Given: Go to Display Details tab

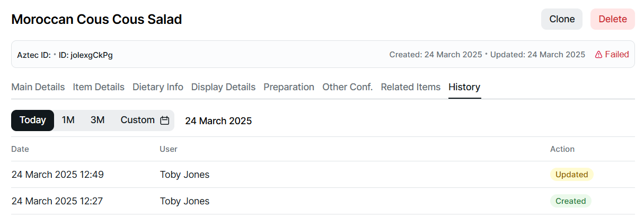Looking at the screenshot, I should pyautogui.click(x=223, y=87).
